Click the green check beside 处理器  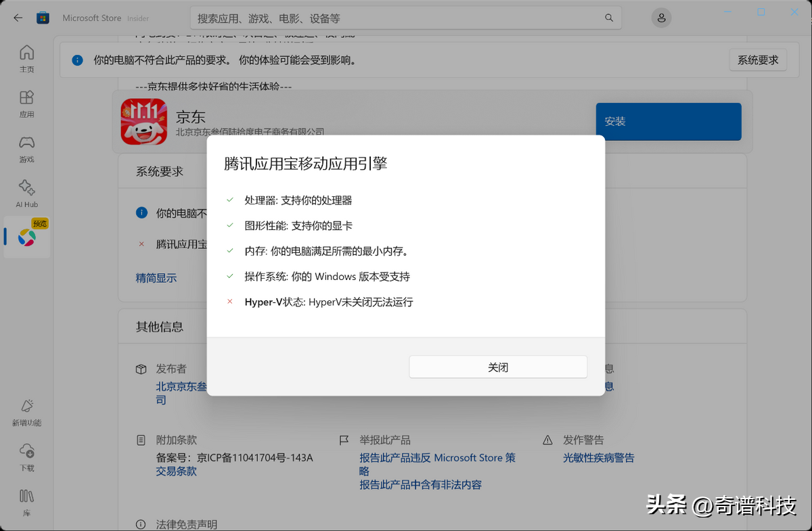click(x=230, y=200)
